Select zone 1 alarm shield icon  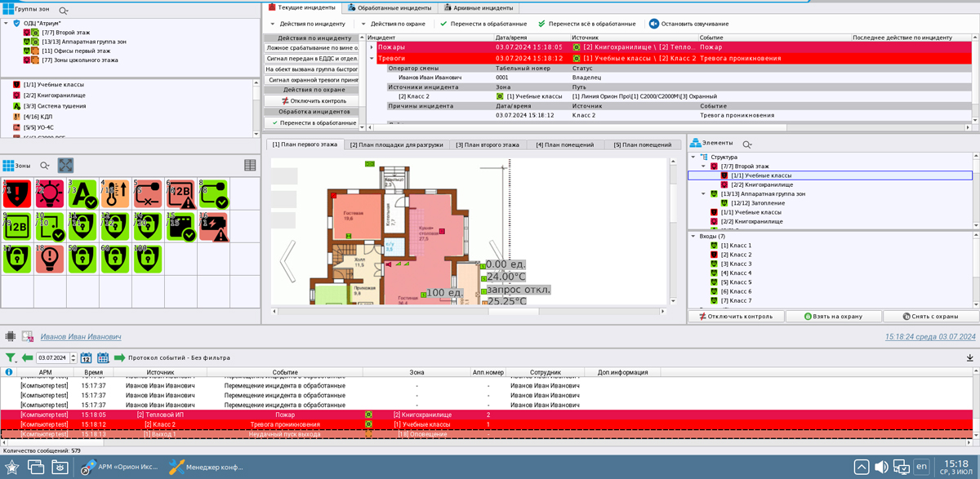[x=16, y=193]
